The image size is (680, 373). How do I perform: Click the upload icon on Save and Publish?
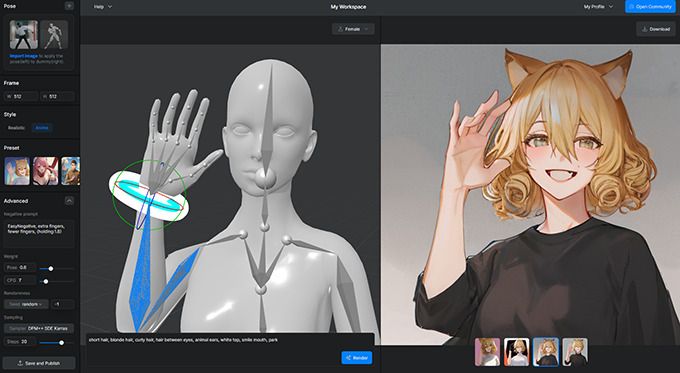click(20, 363)
